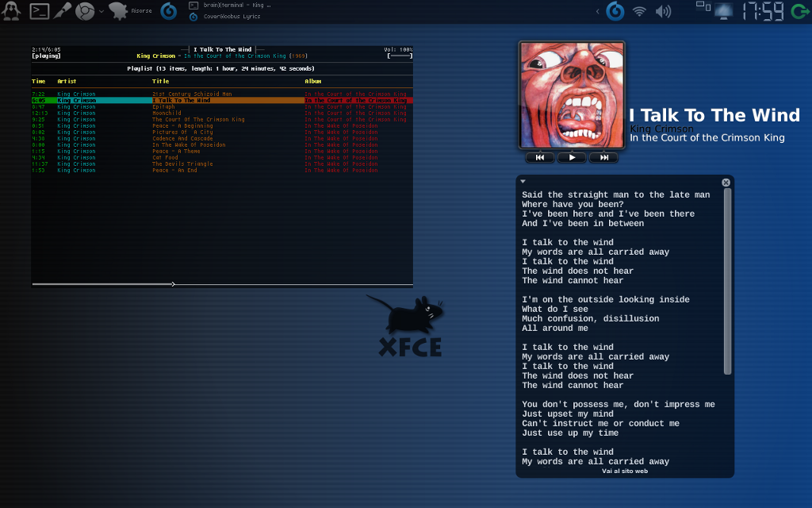
Task: Click lyric line 'Said the straight man to the late man'
Action: coord(615,195)
